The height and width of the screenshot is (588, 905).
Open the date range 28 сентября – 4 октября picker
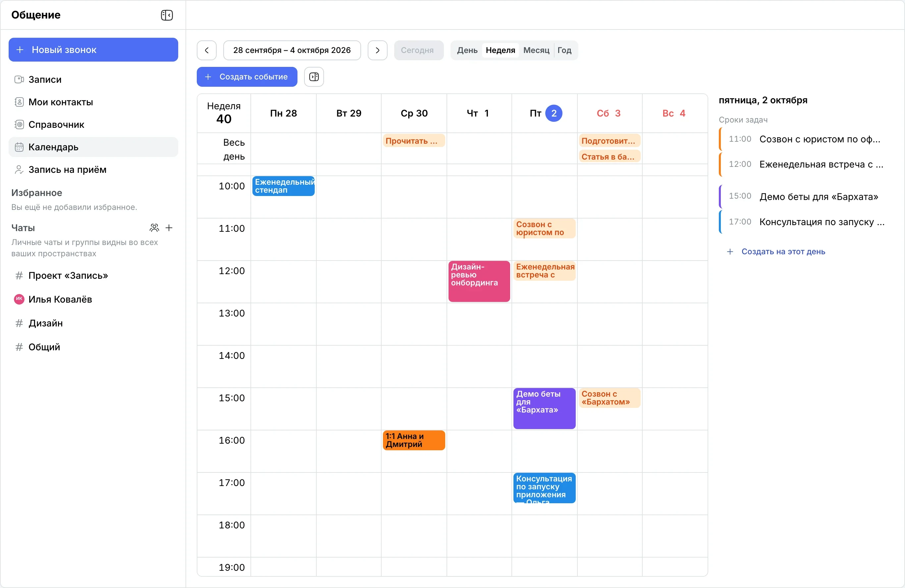tap(292, 50)
